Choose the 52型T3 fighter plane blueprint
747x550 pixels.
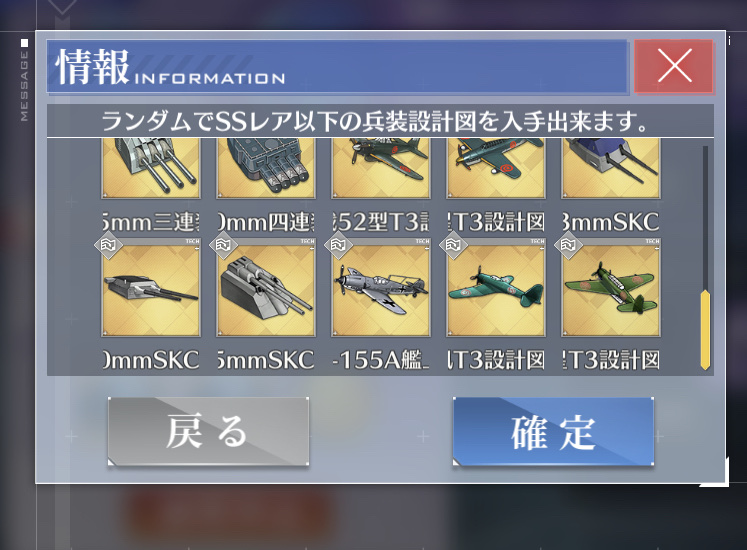click(381, 168)
